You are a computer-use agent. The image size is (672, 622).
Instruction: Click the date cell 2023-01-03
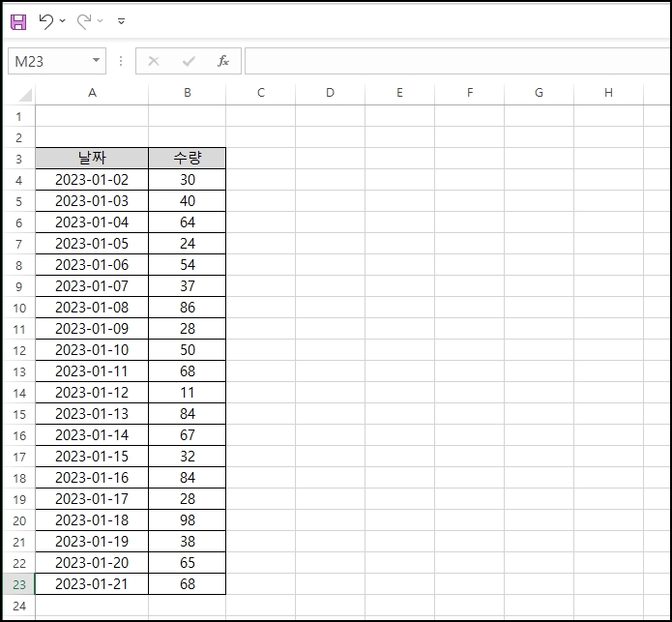[x=92, y=201]
